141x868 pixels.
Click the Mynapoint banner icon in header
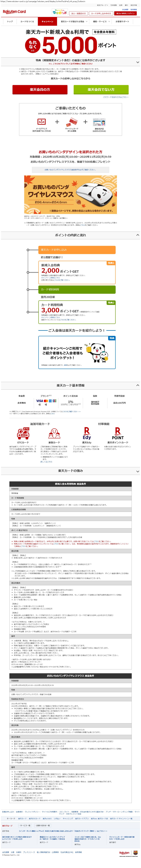[x=59, y=12]
